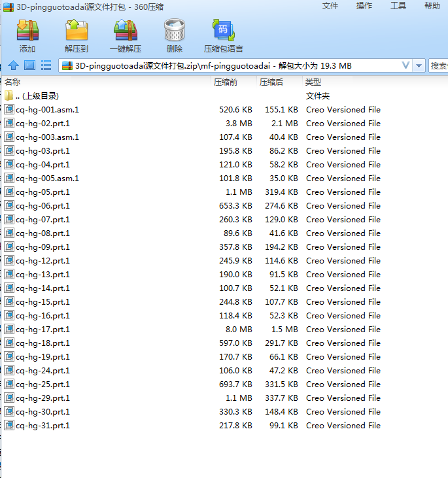This screenshot has height=478, width=448.
Task: Click file icon of cq-hg-003.asm.1
Action: click(9, 137)
